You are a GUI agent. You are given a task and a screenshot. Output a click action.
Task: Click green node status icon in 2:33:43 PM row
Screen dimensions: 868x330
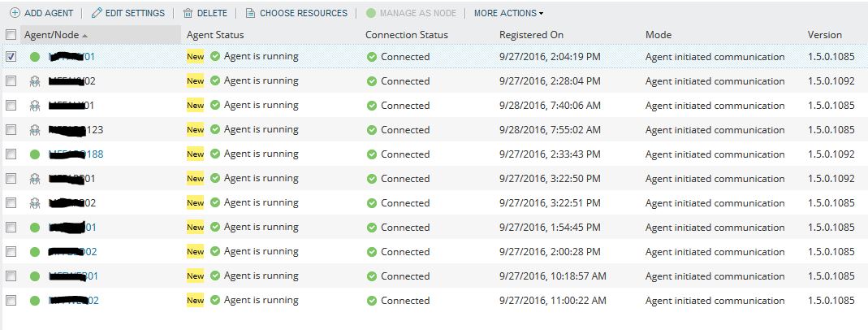35,154
